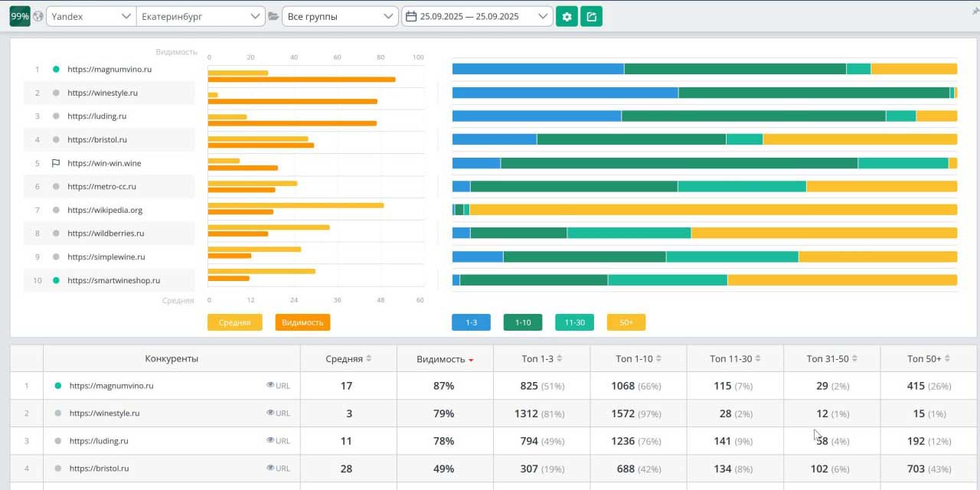The height and width of the screenshot is (490, 980).
Task: Click the globe icon beside Yandex
Action: pos(38,16)
